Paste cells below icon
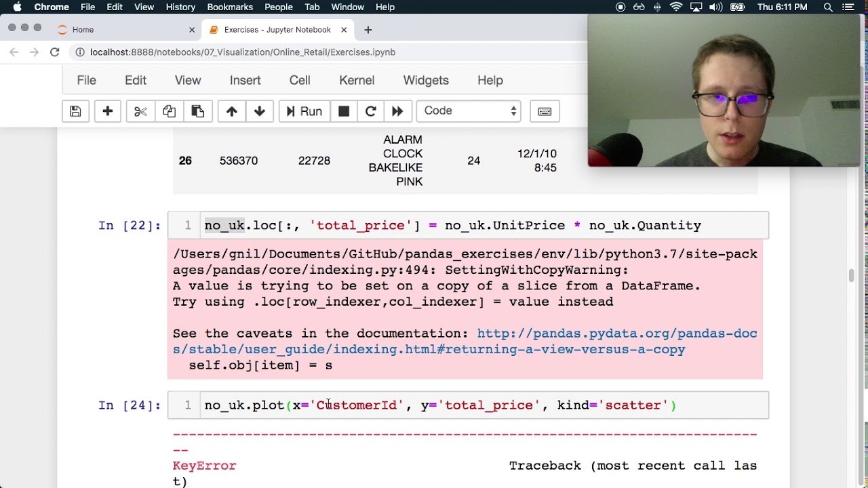Image resolution: width=868 pixels, height=488 pixels. (x=198, y=111)
